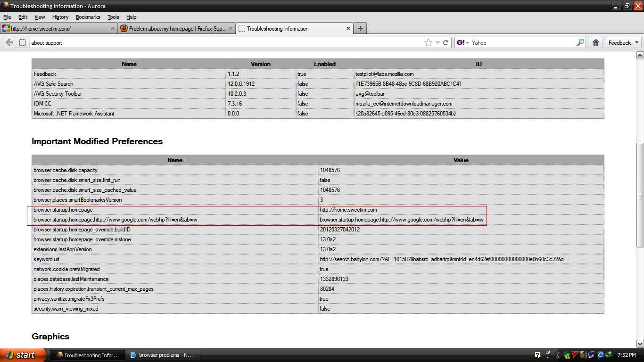
Task: Go back with the Back arrow button
Action: 9,42
